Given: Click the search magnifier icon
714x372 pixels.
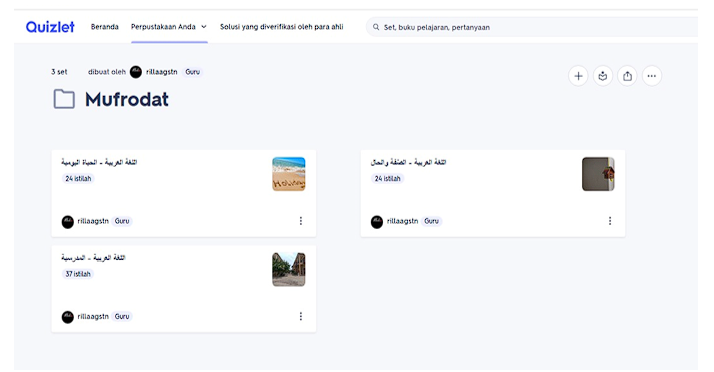Looking at the screenshot, I should [x=376, y=27].
